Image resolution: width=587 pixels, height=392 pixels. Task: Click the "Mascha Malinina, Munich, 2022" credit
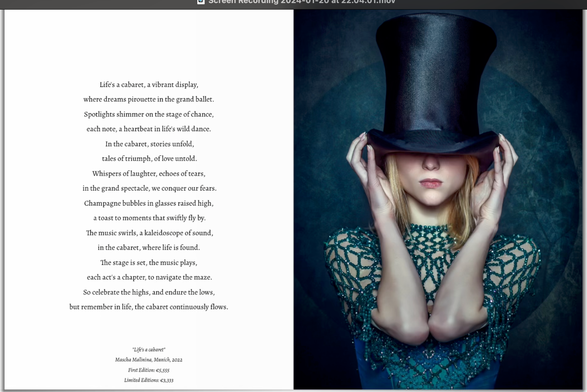[149, 360]
